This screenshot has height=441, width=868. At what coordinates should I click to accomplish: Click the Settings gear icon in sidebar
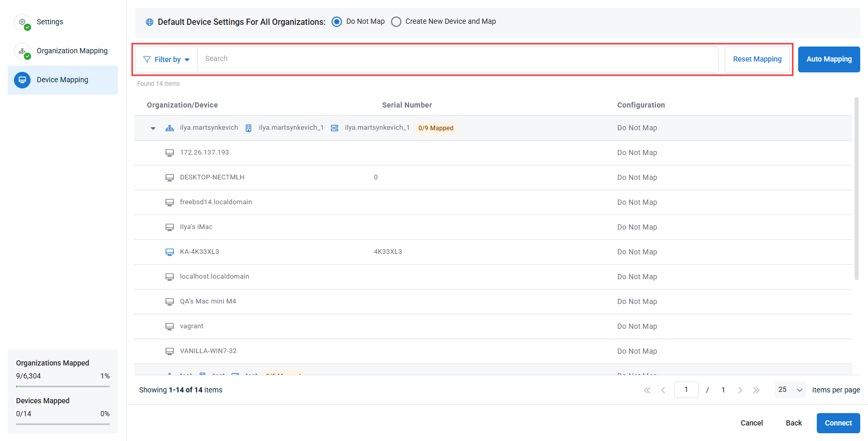[22, 22]
